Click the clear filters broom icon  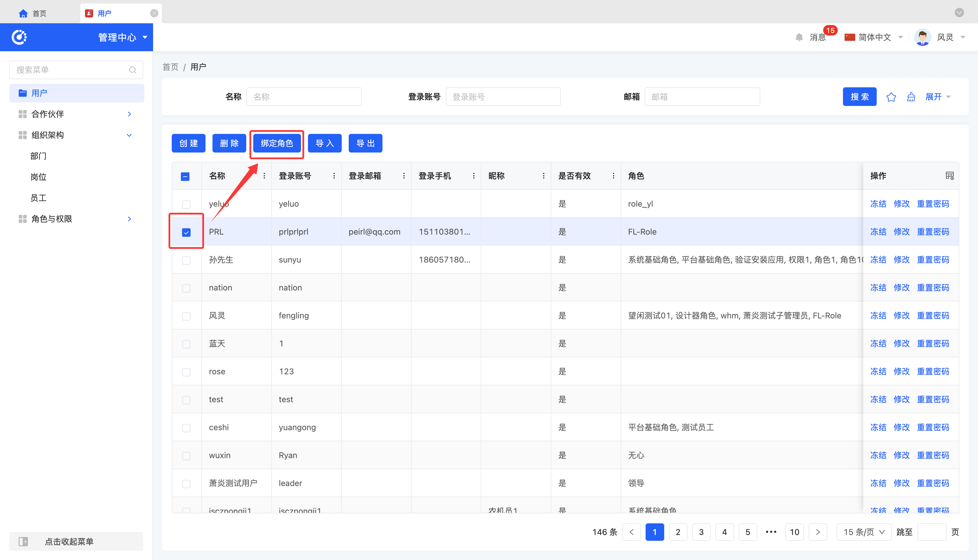click(x=911, y=97)
